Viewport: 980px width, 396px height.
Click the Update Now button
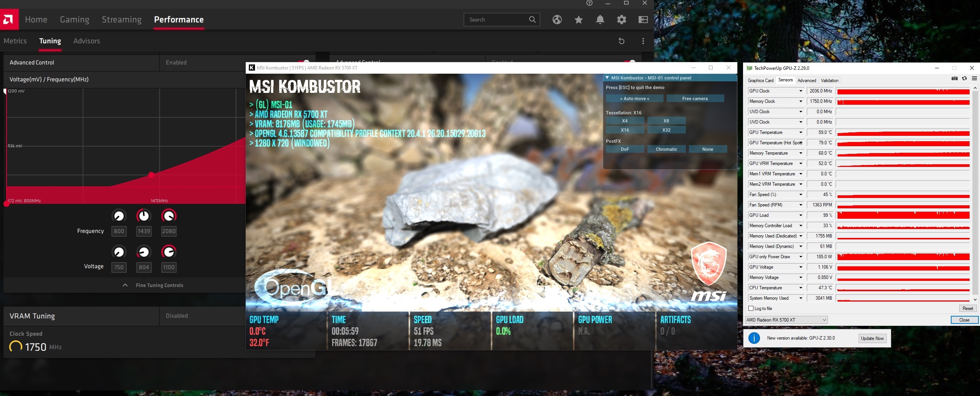coord(872,338)
